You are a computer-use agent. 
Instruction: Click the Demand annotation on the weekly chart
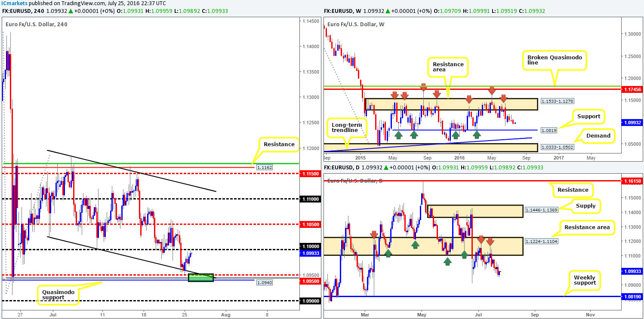[599, 135]
